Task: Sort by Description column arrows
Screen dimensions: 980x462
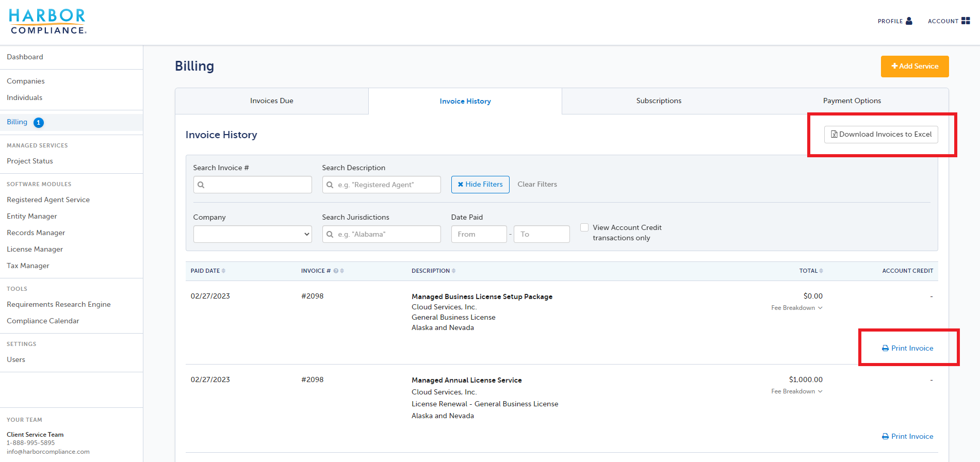Action: click(453, 271)
